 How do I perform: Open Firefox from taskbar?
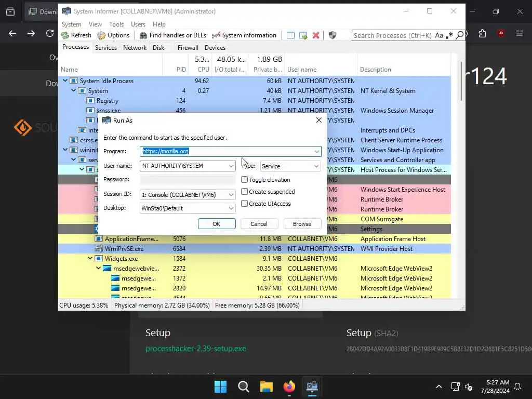[289, 387]
